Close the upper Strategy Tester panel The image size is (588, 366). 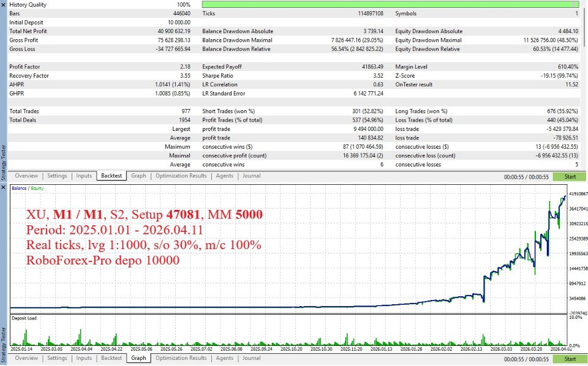click(x=4, y=4)
